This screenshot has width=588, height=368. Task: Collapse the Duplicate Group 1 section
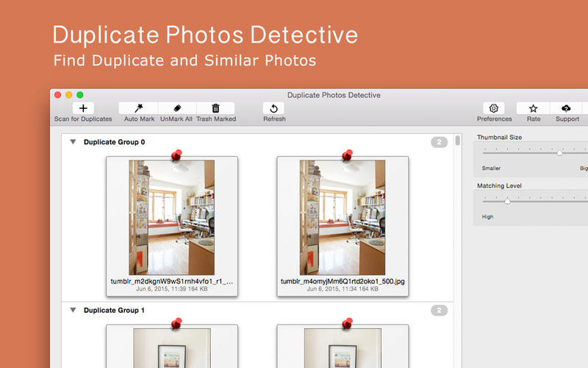73,310
